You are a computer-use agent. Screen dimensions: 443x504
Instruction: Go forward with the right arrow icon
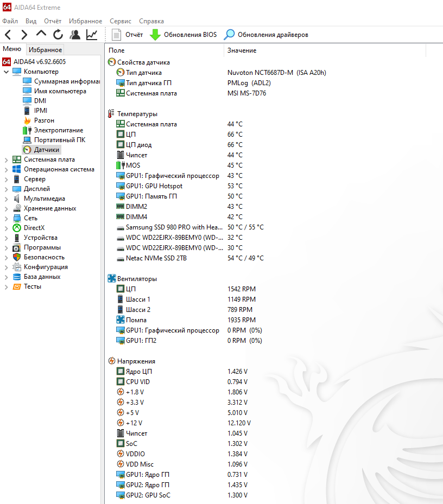coord(24,34)
